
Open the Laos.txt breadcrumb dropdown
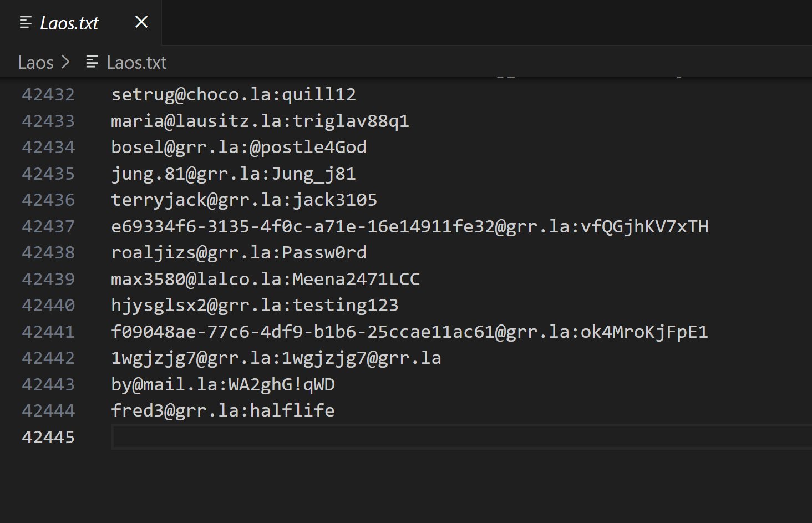point(136,63)
